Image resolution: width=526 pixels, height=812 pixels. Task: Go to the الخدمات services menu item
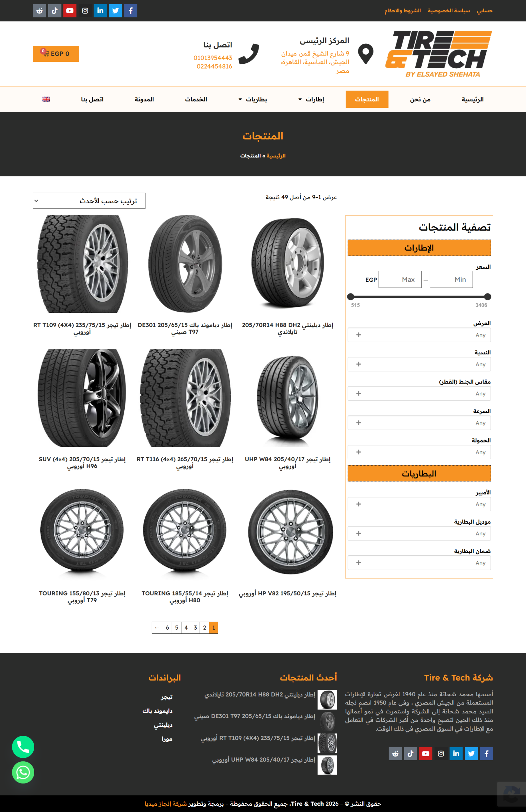[x=196, y=99]
